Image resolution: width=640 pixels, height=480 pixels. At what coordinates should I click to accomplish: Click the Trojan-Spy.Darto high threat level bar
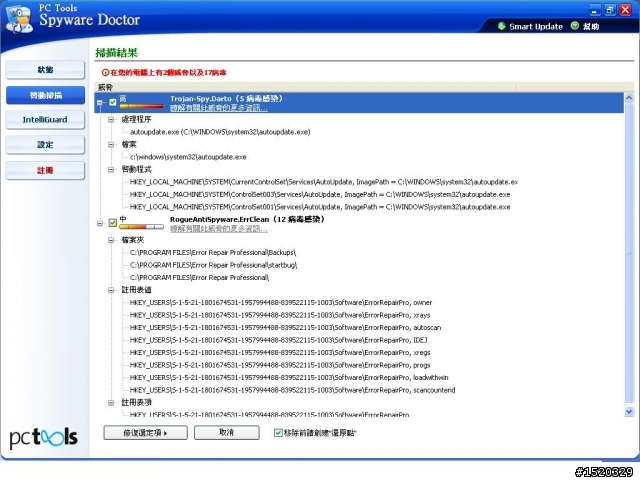tap(141, 106)
